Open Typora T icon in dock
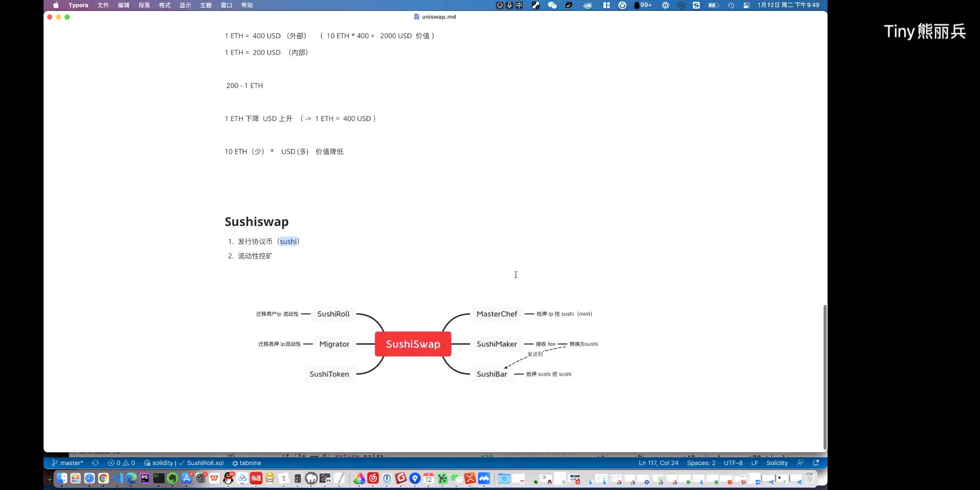The height and width of the screenshot is (490, 980). click(284, 478)
